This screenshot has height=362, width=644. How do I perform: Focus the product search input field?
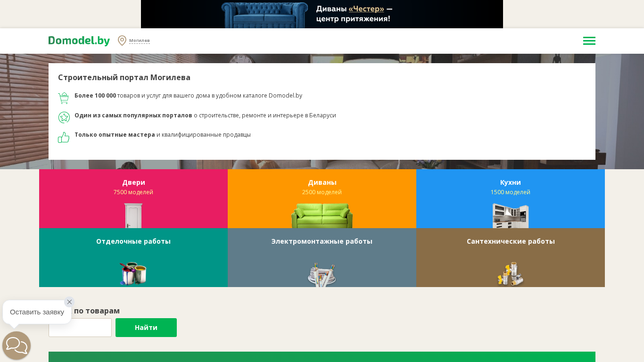coord(80,328)
